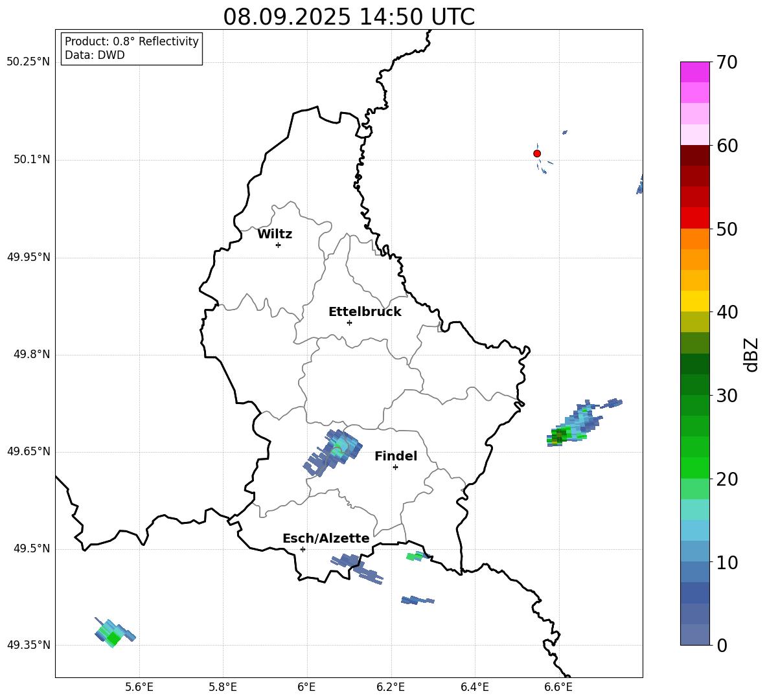The image size is (767, 700).
Task: Click the 5.8°E longitude label
Action: pos(223,687)
